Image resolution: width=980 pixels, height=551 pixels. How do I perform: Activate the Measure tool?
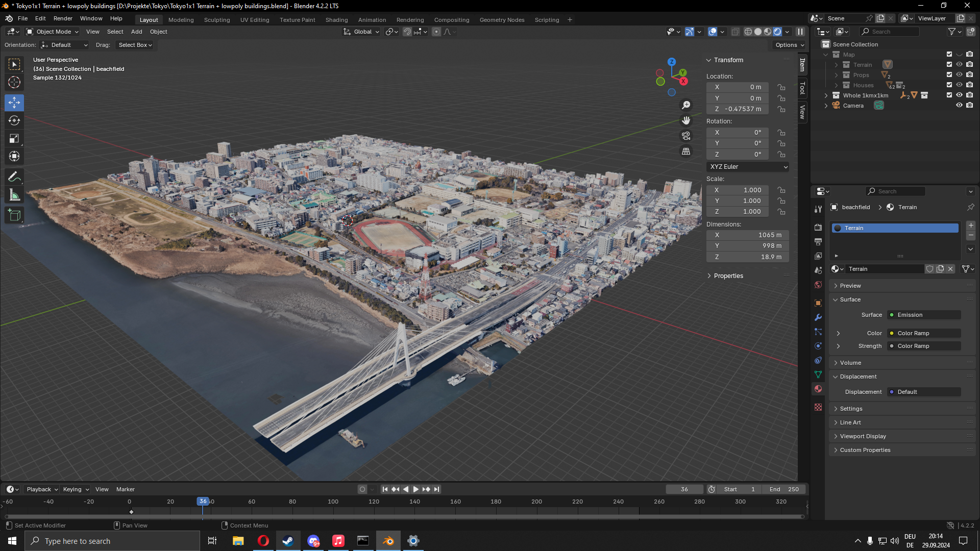coord(14,195)
